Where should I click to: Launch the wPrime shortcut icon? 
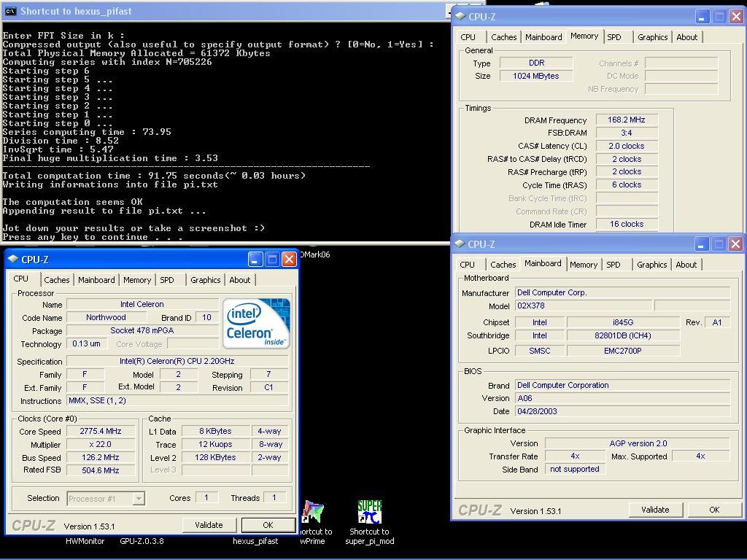coord(313,512)
